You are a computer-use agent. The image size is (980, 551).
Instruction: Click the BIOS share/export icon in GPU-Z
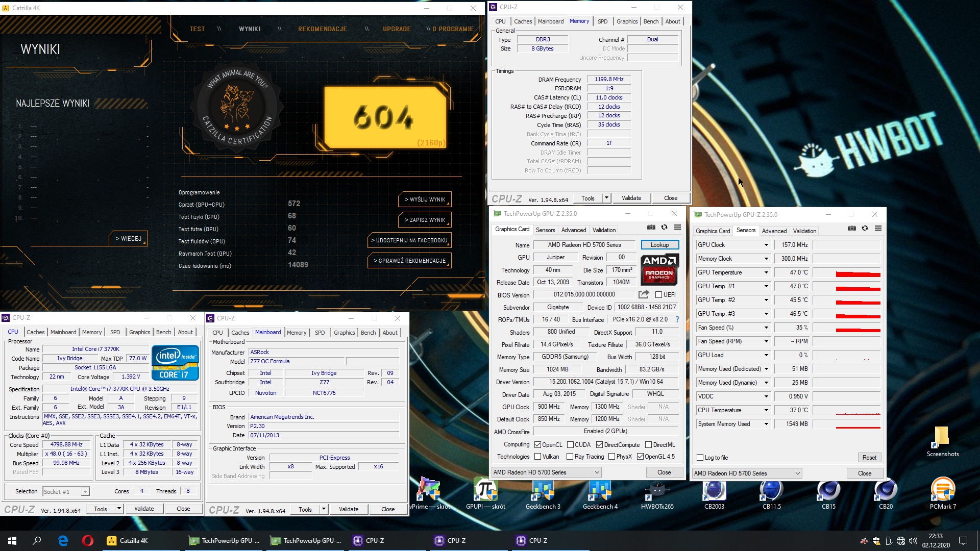point(644,294)
